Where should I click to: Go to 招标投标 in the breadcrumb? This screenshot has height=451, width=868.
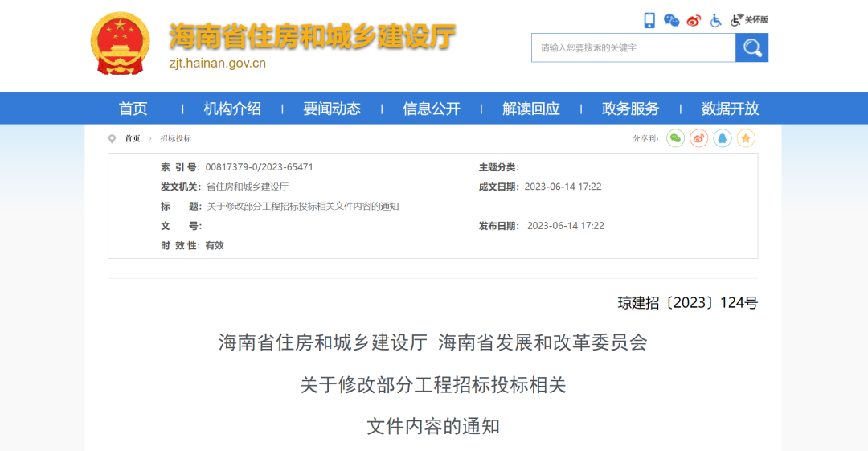175,138
